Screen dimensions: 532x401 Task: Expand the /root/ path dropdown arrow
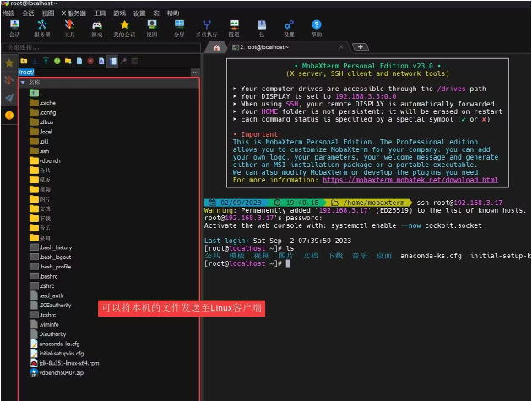[x=195, y=73]
